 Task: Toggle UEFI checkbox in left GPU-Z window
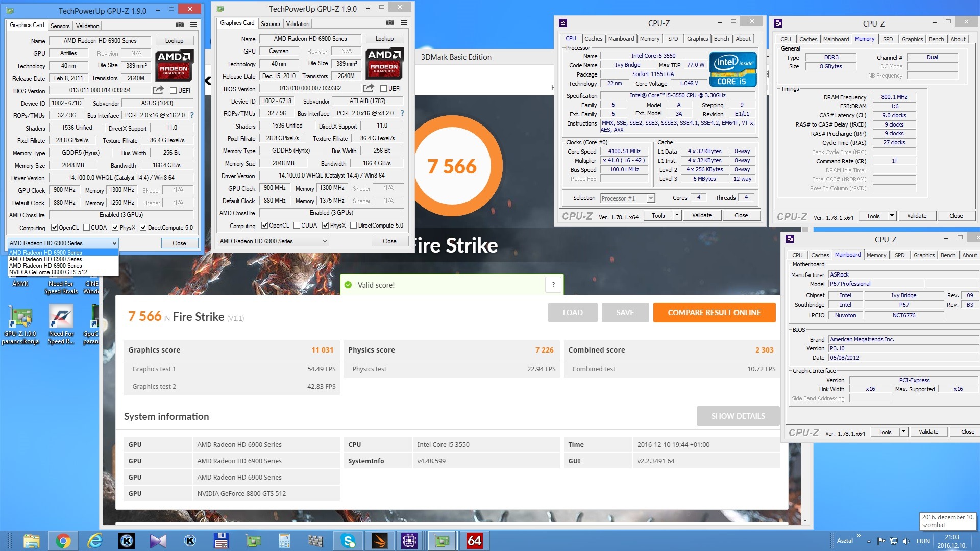pos(173,91)
